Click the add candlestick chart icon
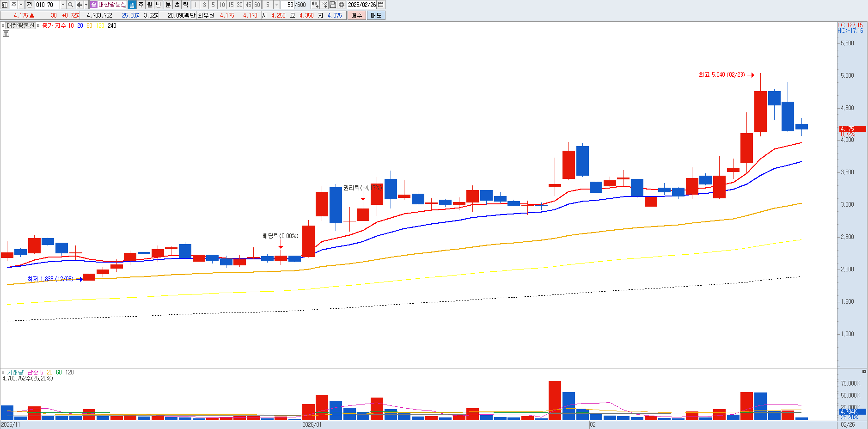This screenshot has height=429, width=868. pyautogui.click(x=315, y=5)
